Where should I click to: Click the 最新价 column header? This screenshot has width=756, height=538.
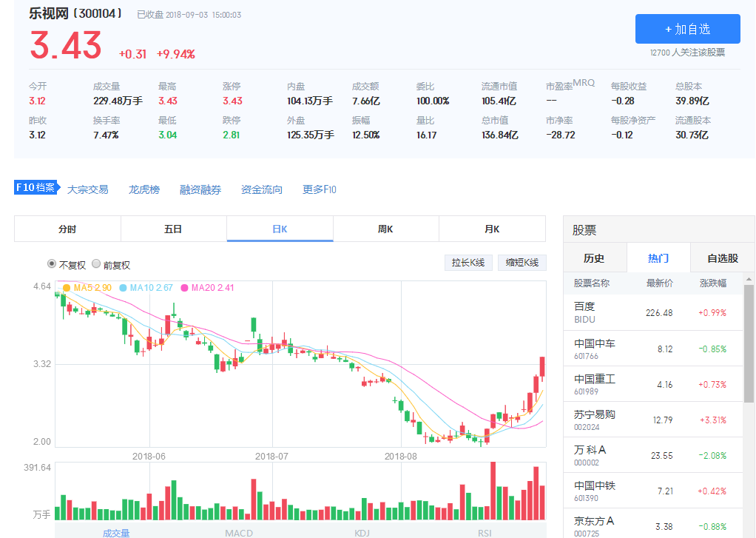[660, 283]
